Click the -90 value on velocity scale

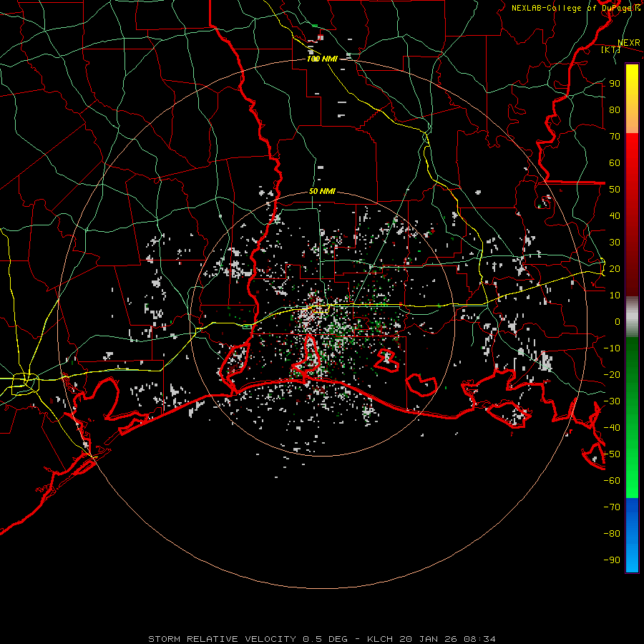point(612,560)
